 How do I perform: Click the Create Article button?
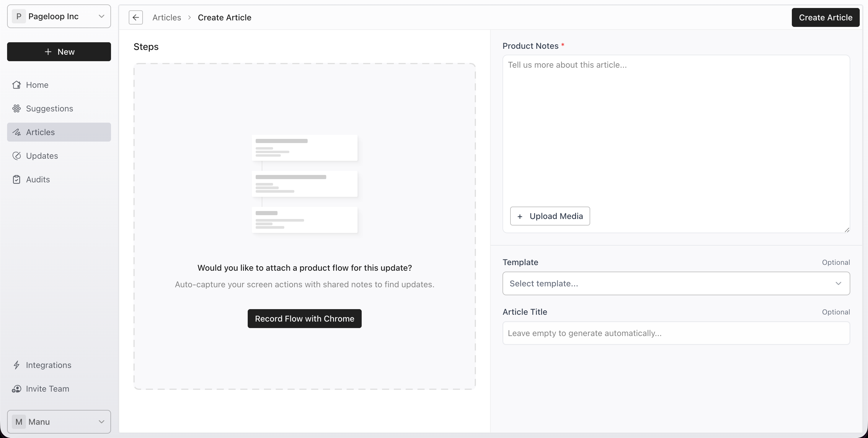[825, 17]
